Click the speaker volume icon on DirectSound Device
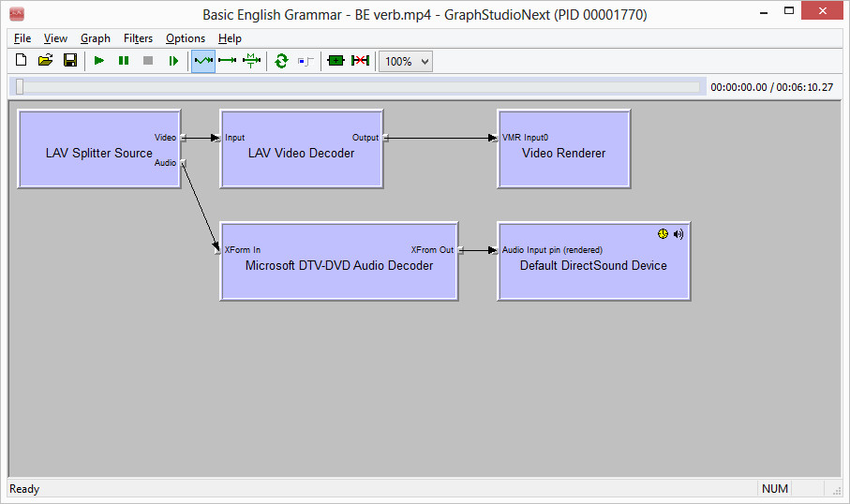This screenshot has width=850, height=504. [679, 233]
